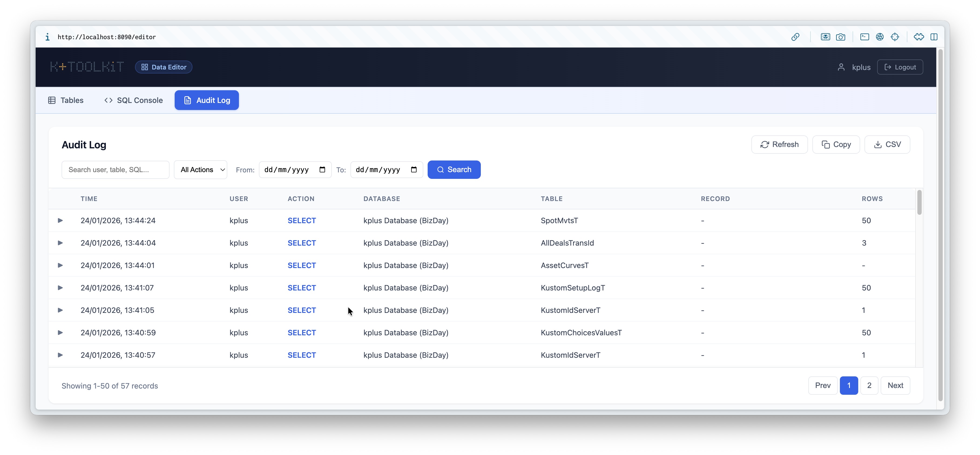The height and width of the screenshot is (455, 980).
Task: Click the crosshair target icon
Action: [x=895, y=37]
